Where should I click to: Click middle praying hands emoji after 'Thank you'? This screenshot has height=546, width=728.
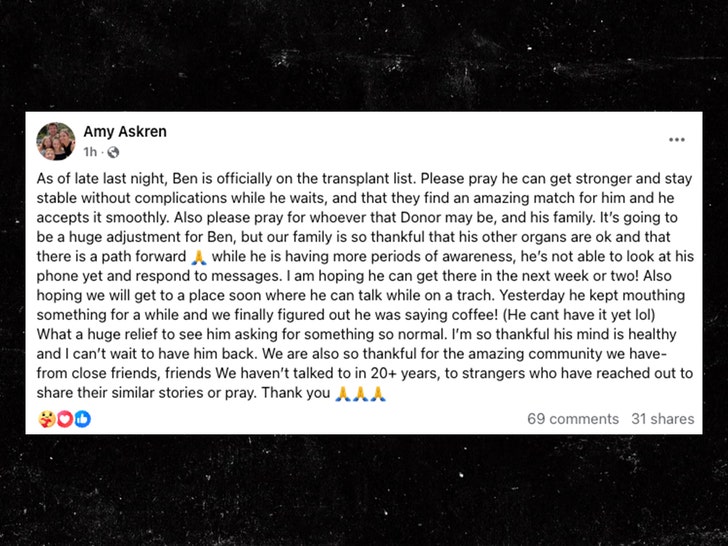point(360,393)
